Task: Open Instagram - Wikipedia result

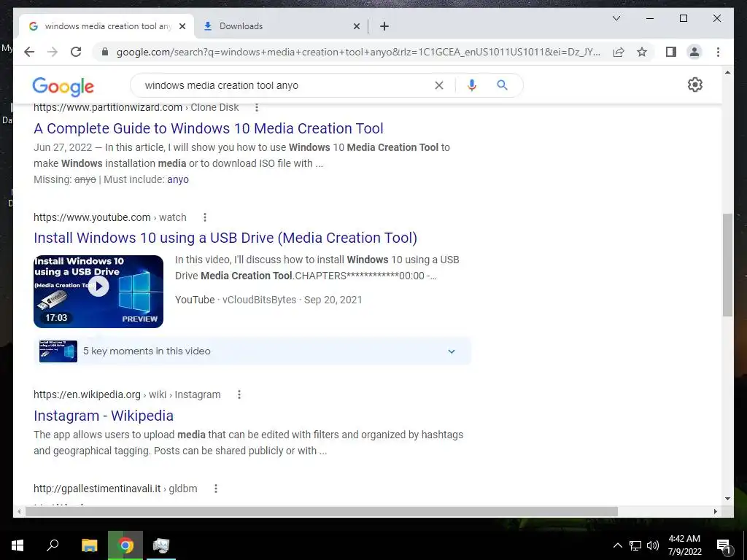Action: pos(104,416)
